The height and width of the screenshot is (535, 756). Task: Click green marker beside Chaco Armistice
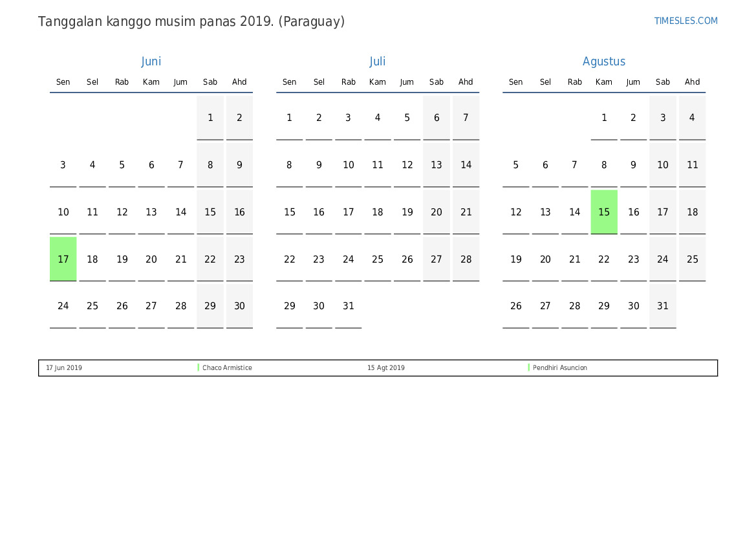pyautogui.click(x=199, y=367)
